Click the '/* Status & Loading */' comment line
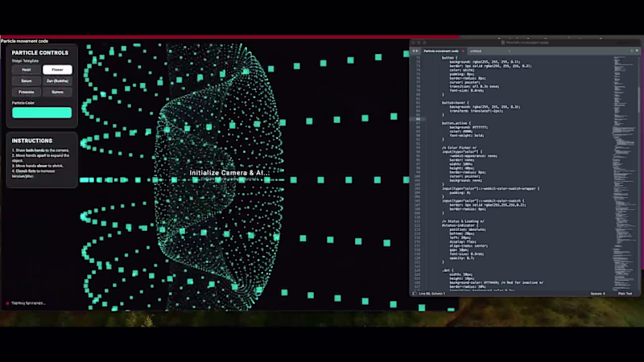 (x=463, y=221)
